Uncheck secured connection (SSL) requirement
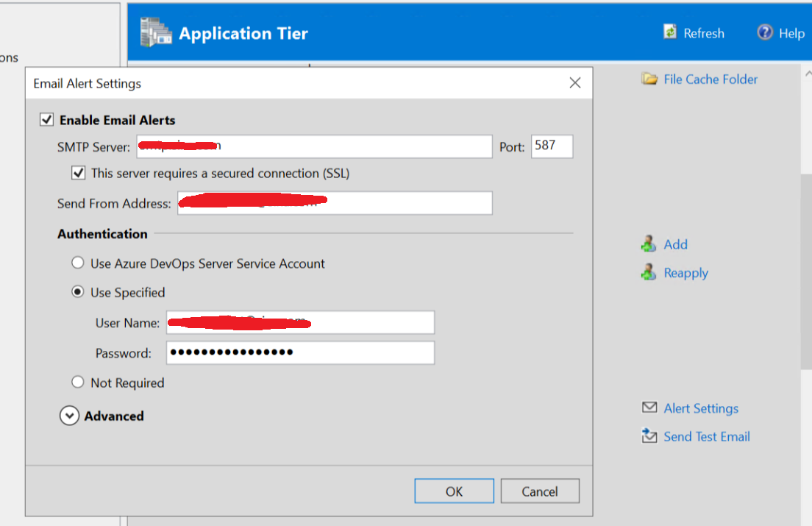The image size is (812, 526). [78, 173]
